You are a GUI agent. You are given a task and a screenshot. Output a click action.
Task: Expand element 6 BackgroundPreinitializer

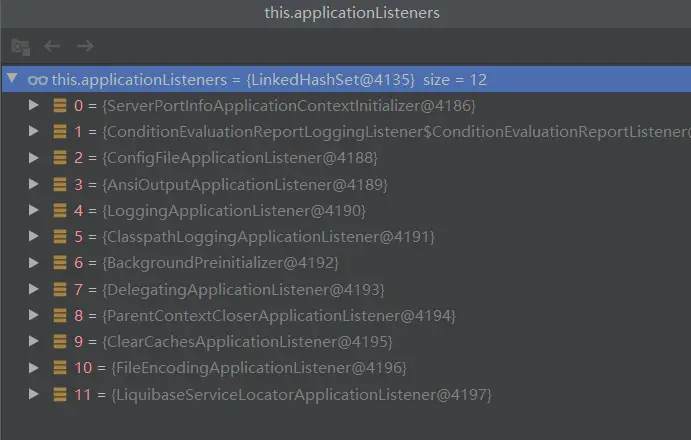(x=33, y=262)
